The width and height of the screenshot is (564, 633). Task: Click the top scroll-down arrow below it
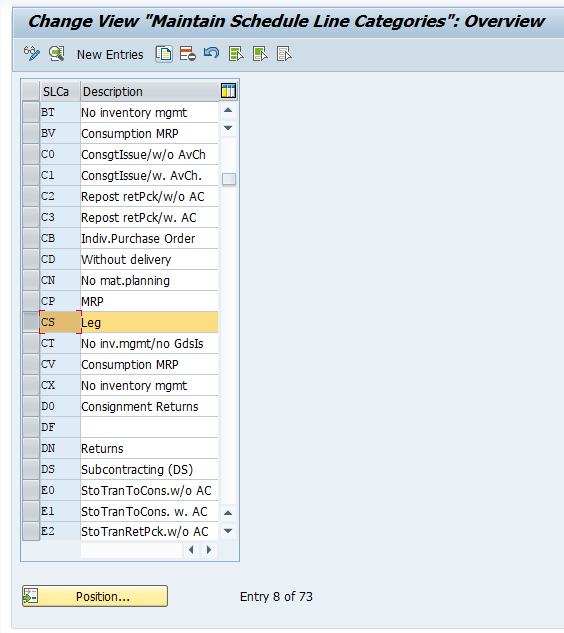coord(228,128)
